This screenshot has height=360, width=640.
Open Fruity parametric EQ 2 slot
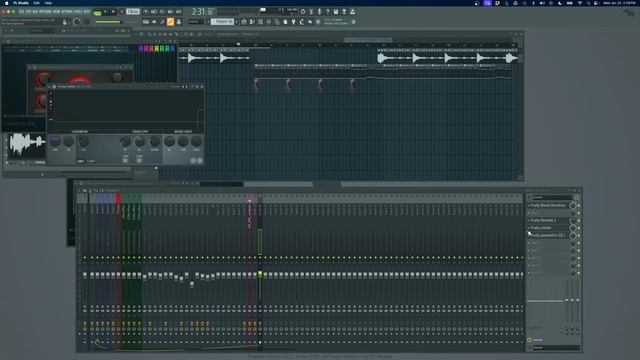click(548, 236)
